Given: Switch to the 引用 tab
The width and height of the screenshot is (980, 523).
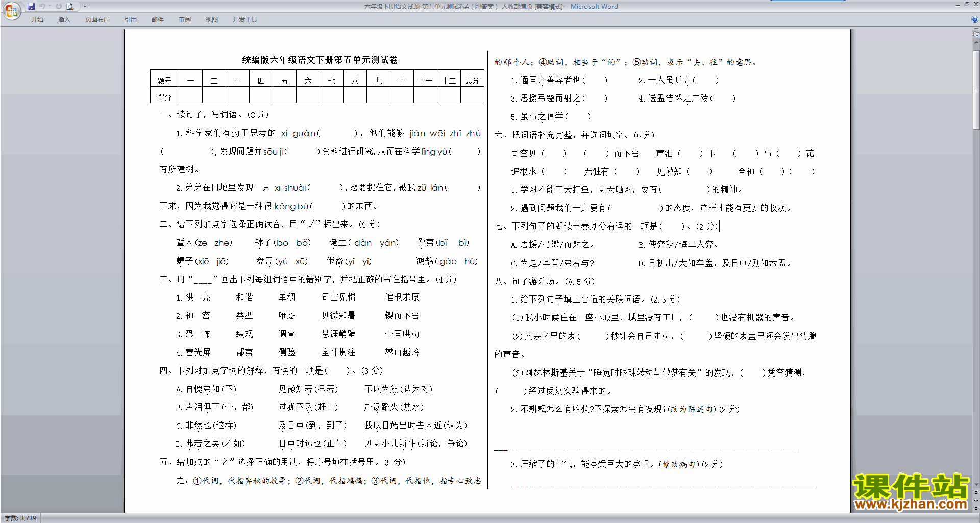Looking at the screenshot, I should pos(130,20).
